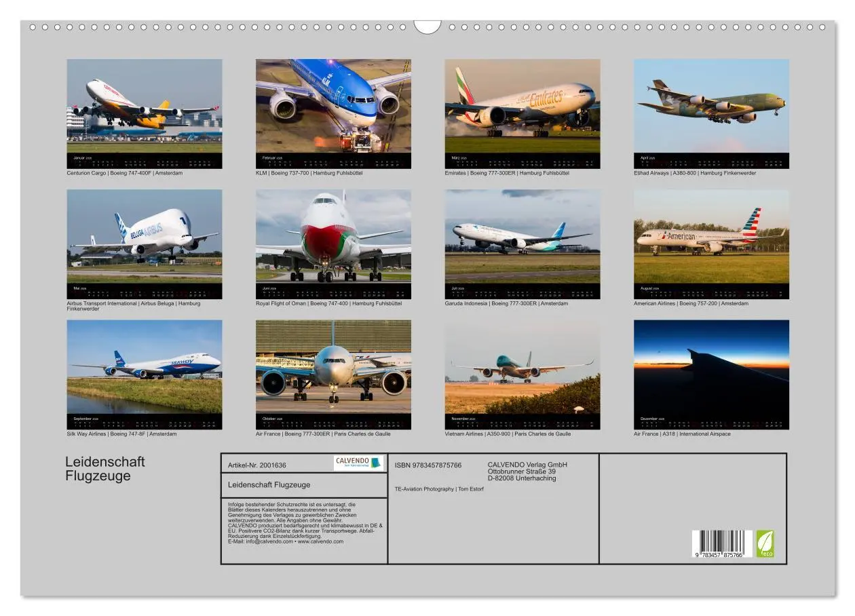Click the www.calvendo.com web address

(320, 541)
